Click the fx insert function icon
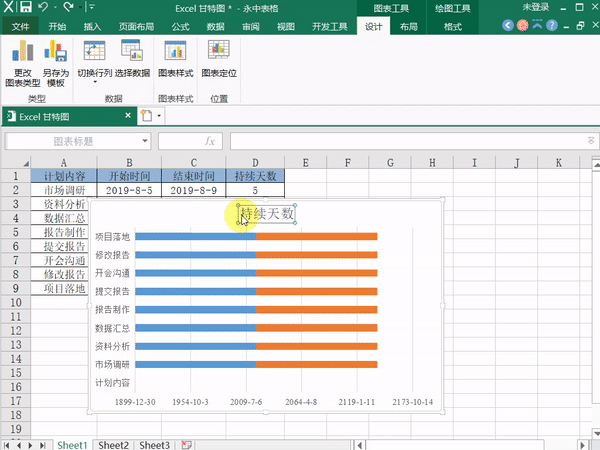 [209, 141]
